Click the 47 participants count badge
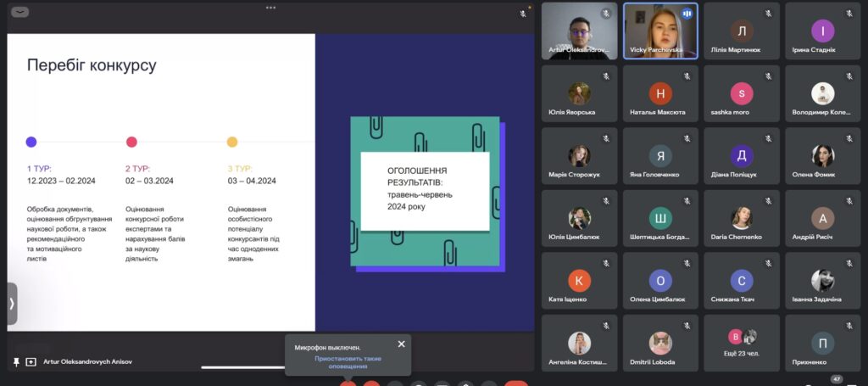The image size is (868, 386). (x=837, y=378)
